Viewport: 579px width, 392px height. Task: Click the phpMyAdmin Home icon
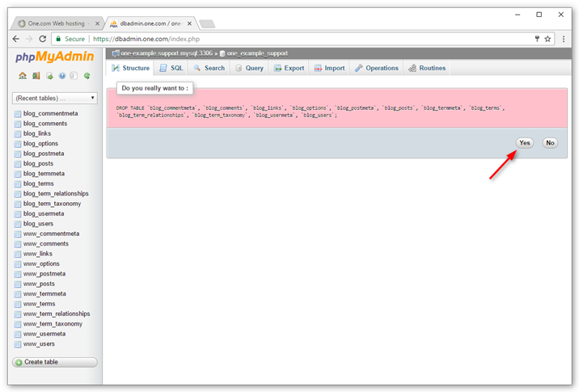point(23,76)
